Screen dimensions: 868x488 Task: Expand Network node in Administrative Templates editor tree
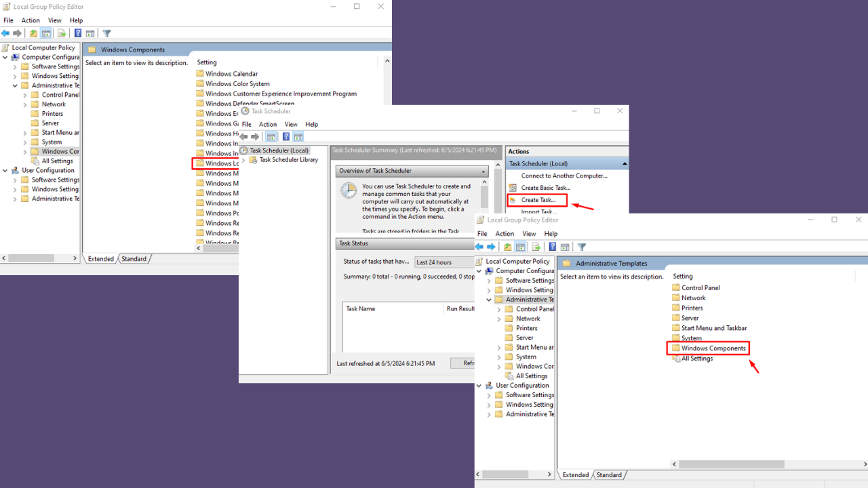[x=499, y=319]
